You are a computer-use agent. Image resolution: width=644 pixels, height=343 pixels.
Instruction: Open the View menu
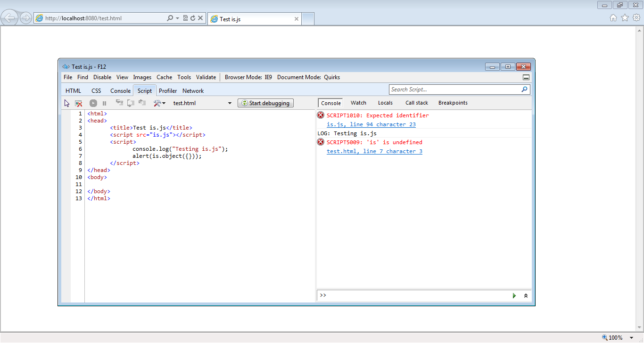(122, 77)
